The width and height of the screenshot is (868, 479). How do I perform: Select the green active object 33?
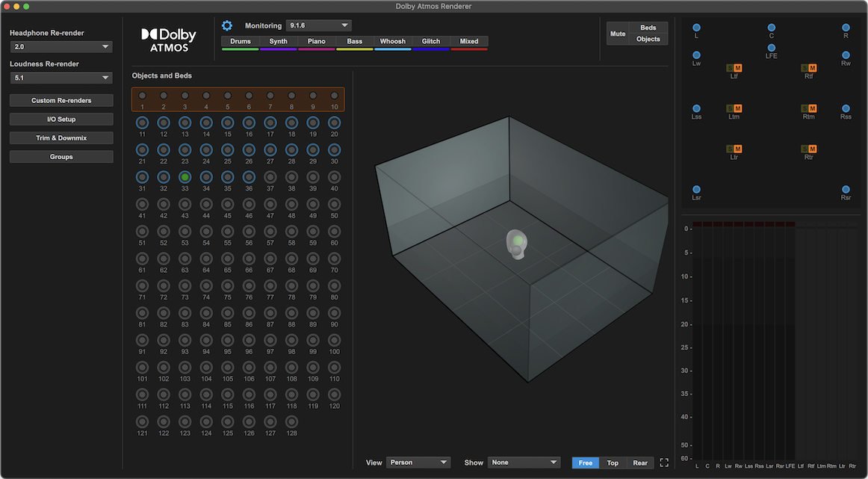185,177
